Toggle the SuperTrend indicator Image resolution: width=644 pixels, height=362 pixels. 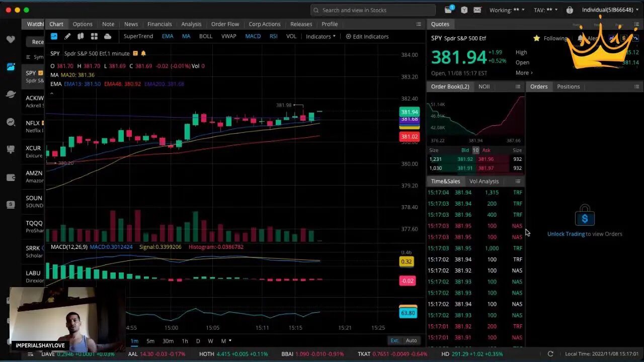click(x=138, y=36)
